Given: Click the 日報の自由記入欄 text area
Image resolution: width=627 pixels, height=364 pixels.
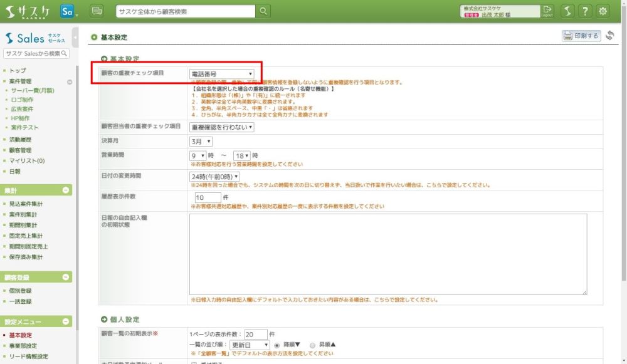Looking at the screenshot, I should tap(387, 254).
